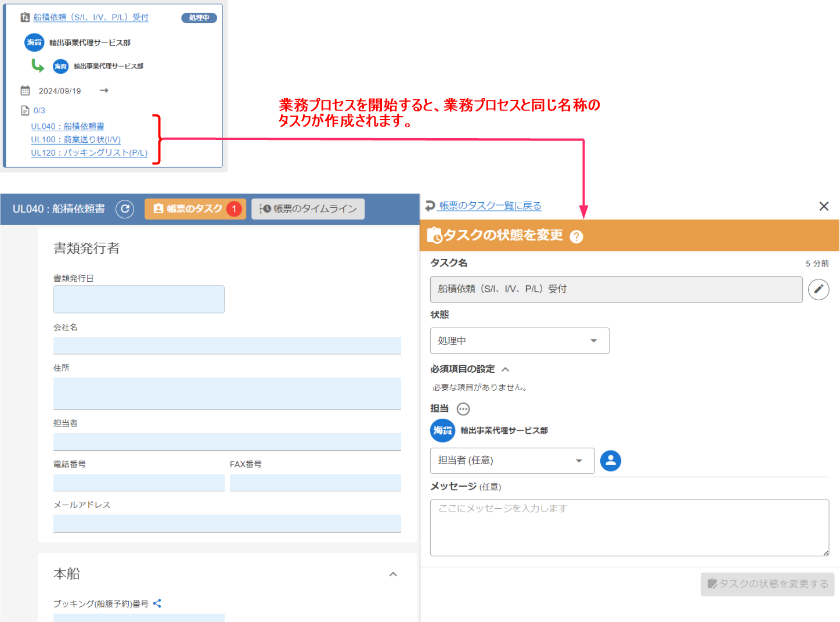This screenshot has height=622, width=840.
Task: Click the blue person assign icon
Action: click(x=610, y=461)
